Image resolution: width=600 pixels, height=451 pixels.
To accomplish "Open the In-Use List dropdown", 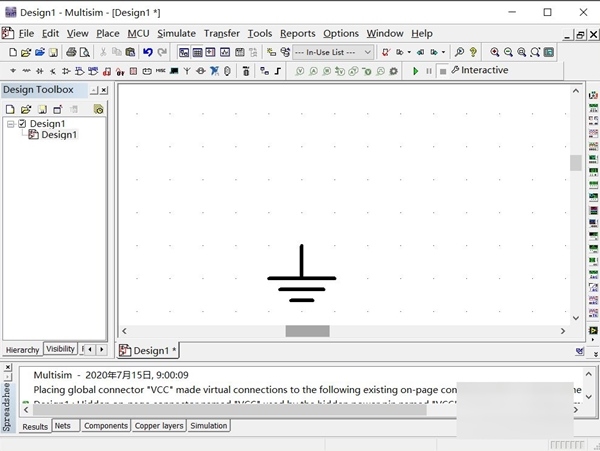I will point(367,52).
